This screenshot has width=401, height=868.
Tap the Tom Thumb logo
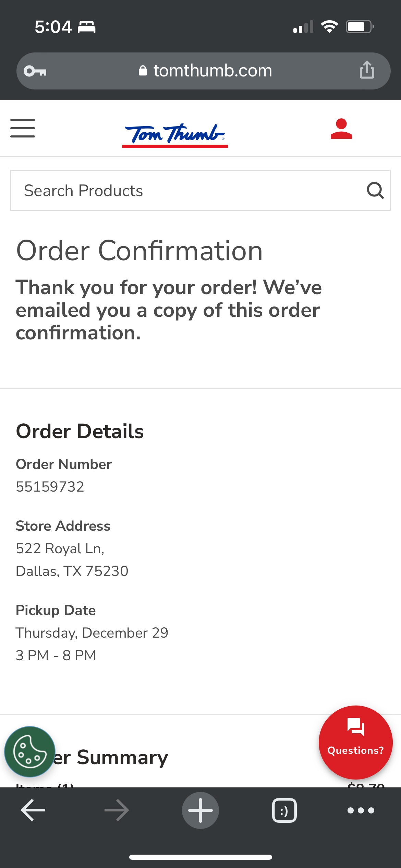pyautogui.click(x=175, y=134)
